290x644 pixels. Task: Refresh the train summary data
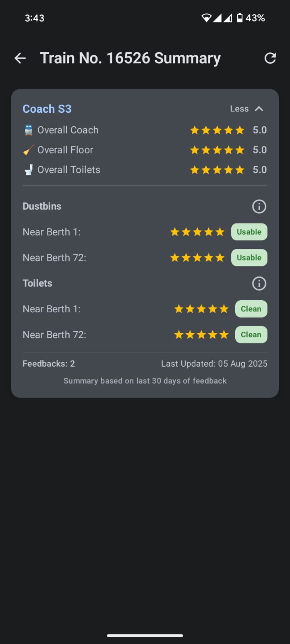click(x=270, y=58)
